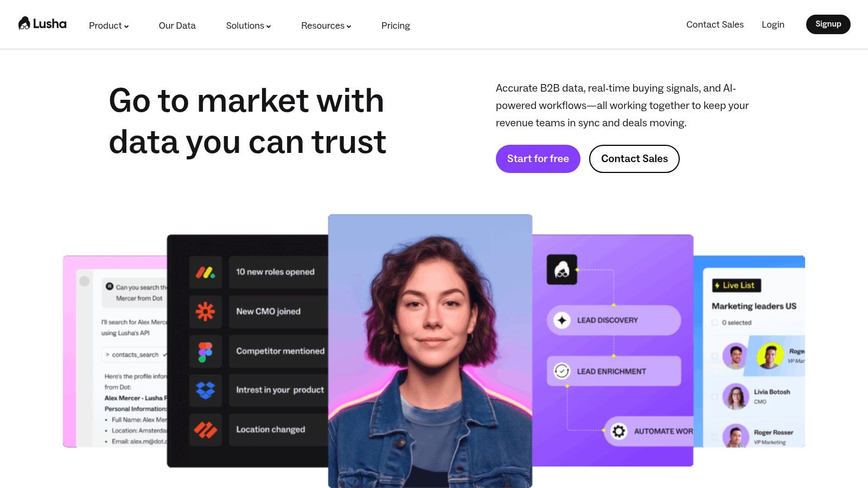Screen dimensions: 868x488
Task: Click the Login link
Action: [x=773, y=24]
